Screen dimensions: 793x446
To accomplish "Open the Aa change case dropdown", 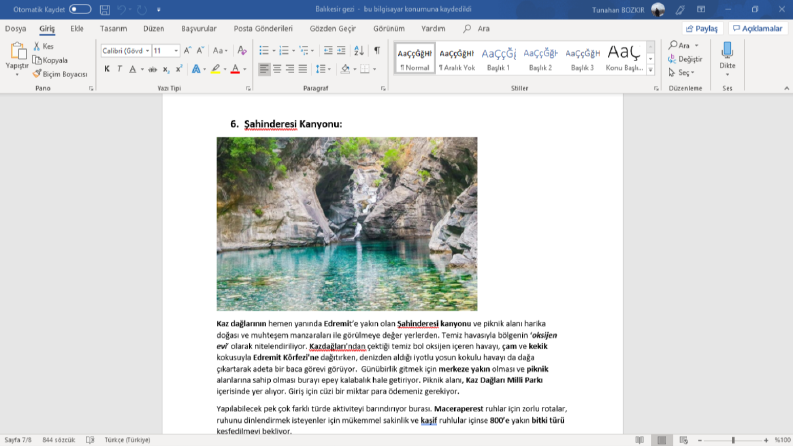I will [220, 51].
